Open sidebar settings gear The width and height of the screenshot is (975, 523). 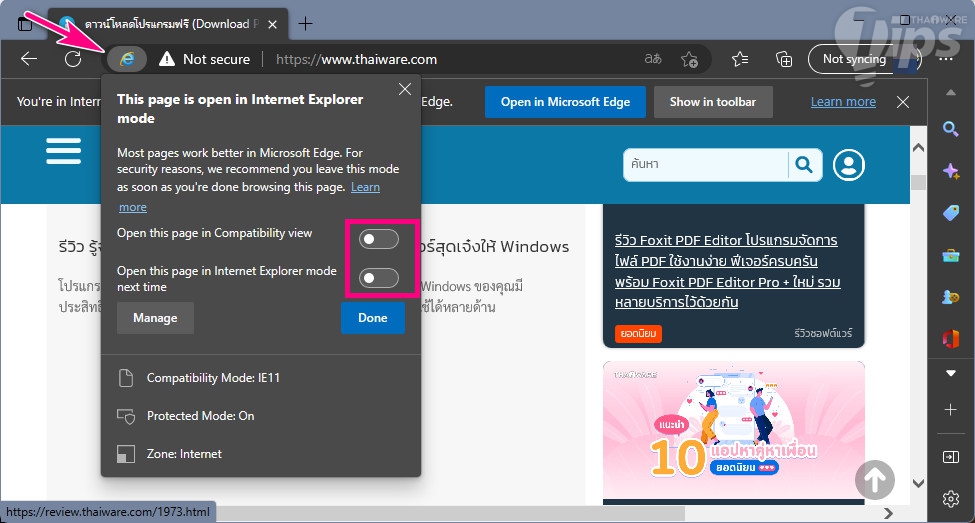pyautogui.click(x=950, y=499)
